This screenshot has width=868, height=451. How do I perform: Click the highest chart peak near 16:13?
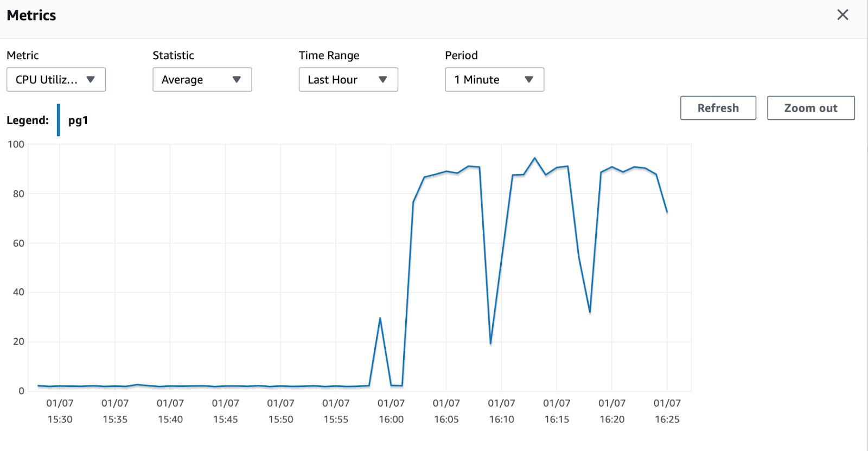pyautogui.click(x=535, y=158)
